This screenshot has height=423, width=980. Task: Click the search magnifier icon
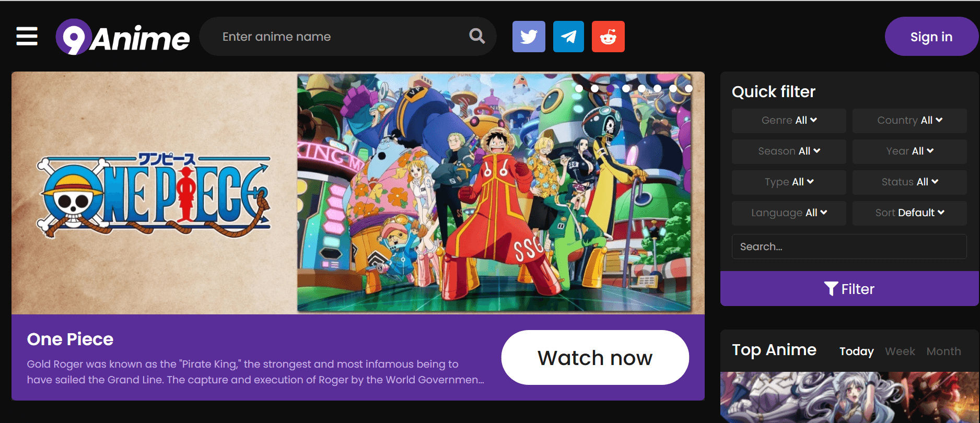tap(476, 36)
